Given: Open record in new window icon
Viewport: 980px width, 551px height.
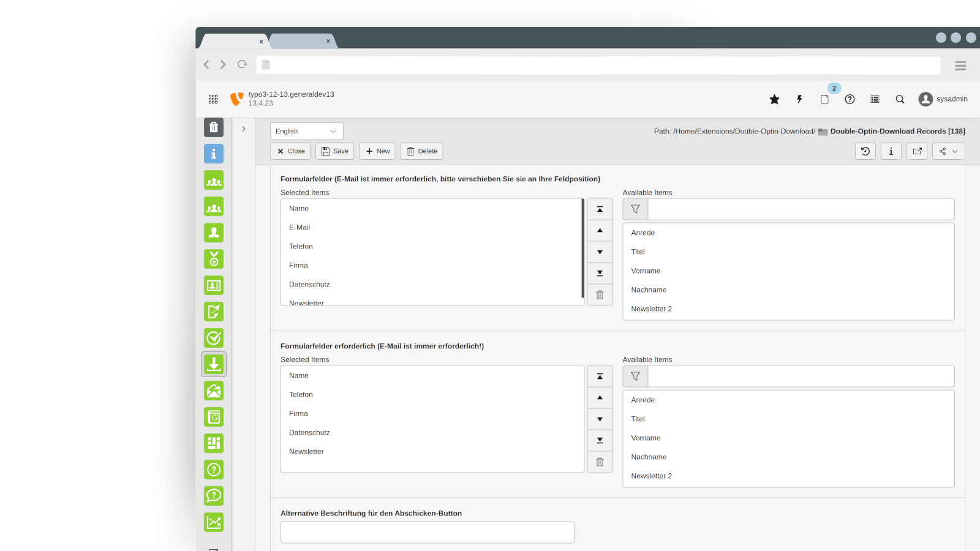Looking at the screenshot, I should pos(917,151).
